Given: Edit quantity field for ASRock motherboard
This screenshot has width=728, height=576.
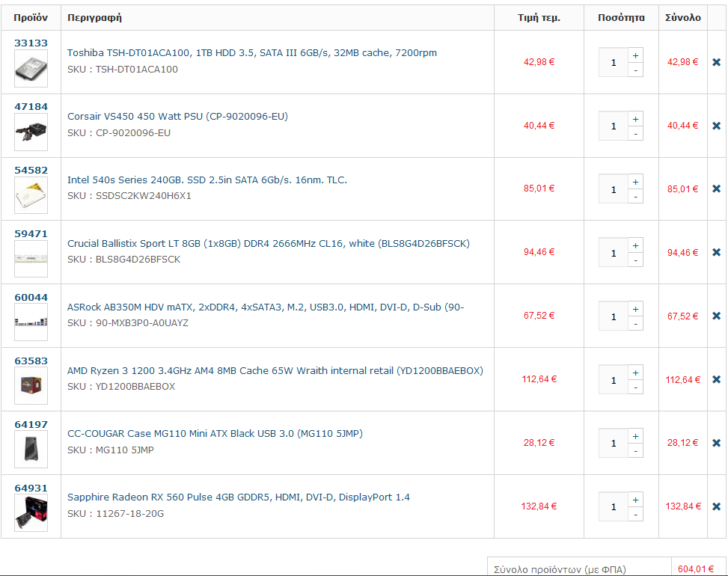Looking at the screenshot, I should pyautogui.click(x=614, y=316).
